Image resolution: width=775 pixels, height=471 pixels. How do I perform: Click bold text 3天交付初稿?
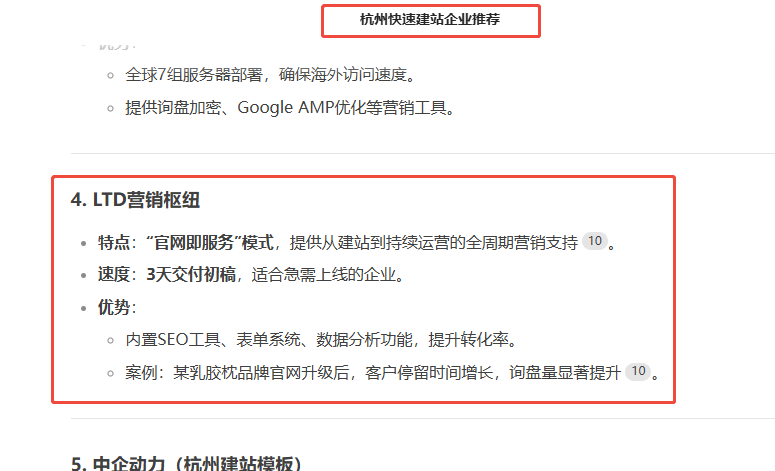point(191,275)
